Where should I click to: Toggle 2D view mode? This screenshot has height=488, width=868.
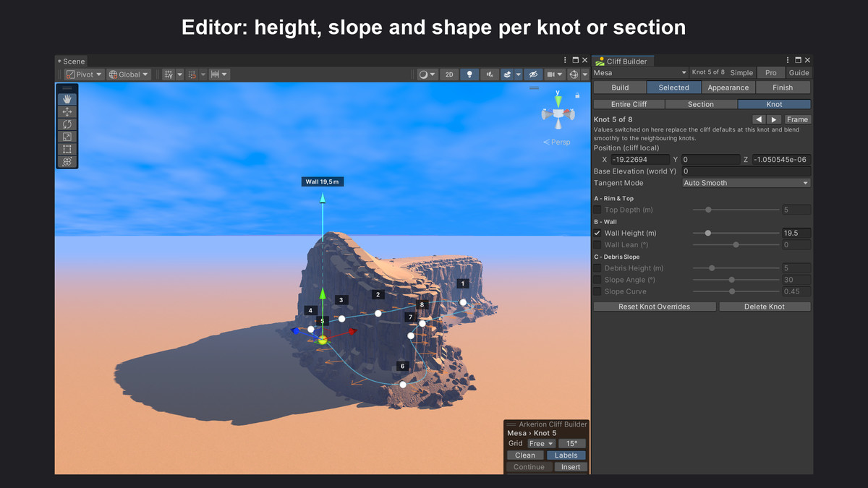[449, 74]
